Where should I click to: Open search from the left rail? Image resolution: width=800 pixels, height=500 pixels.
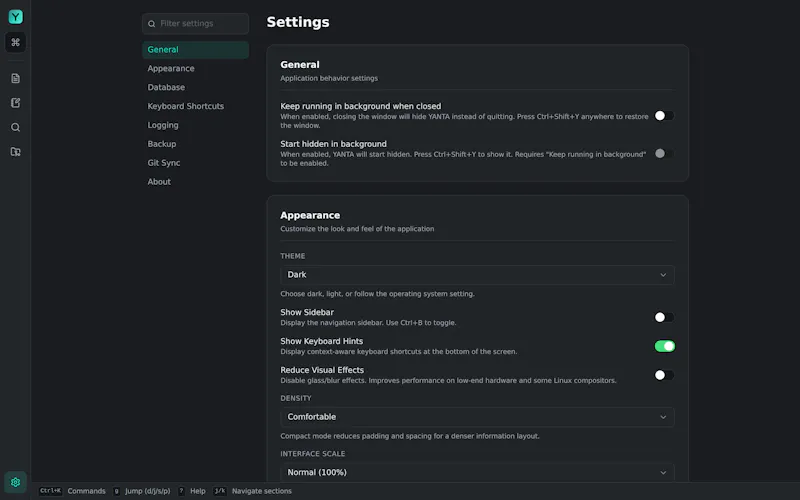(15, 127)
